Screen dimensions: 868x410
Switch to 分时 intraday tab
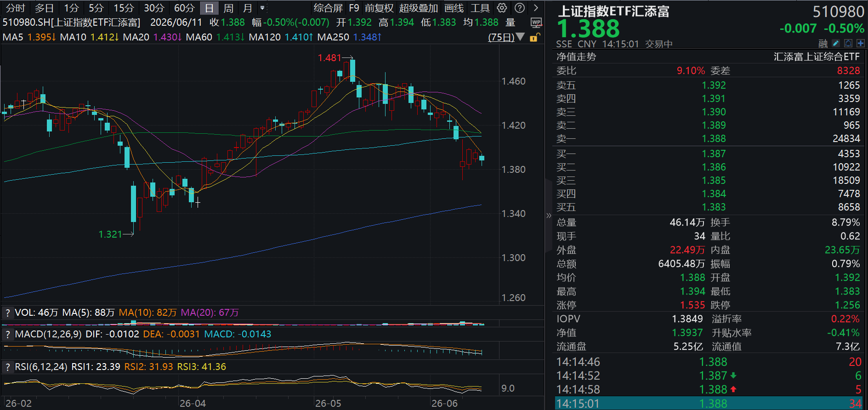pos(16,8)
